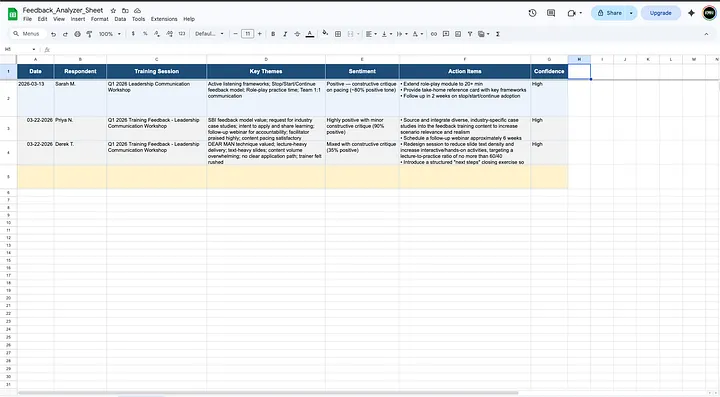The image size is (720, 397).
Task: Open the Google account avatar
Action: coord(709,13)
